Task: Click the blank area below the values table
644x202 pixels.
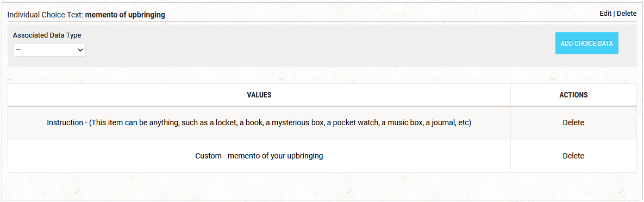Action: coord(322,185)
